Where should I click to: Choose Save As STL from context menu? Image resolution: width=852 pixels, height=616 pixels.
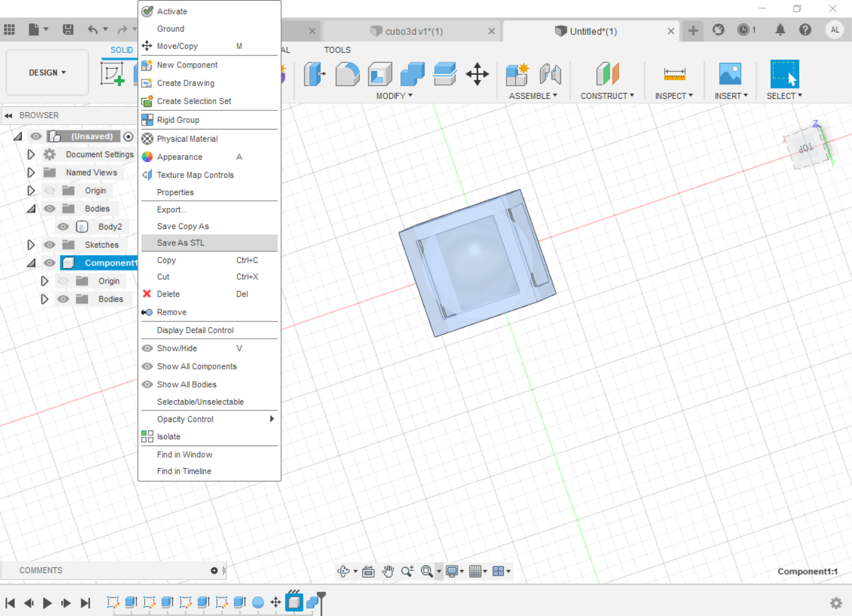(181, 243)
